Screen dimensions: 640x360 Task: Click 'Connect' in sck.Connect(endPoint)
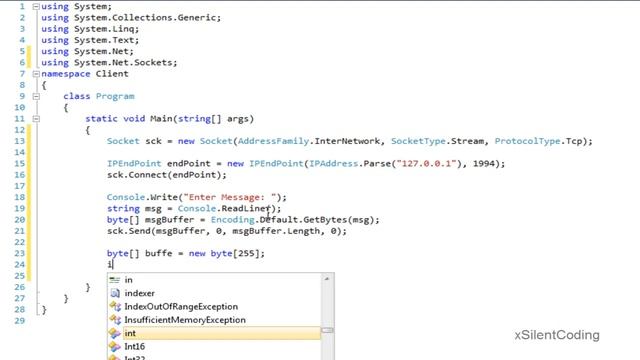(x=147, y=175)
